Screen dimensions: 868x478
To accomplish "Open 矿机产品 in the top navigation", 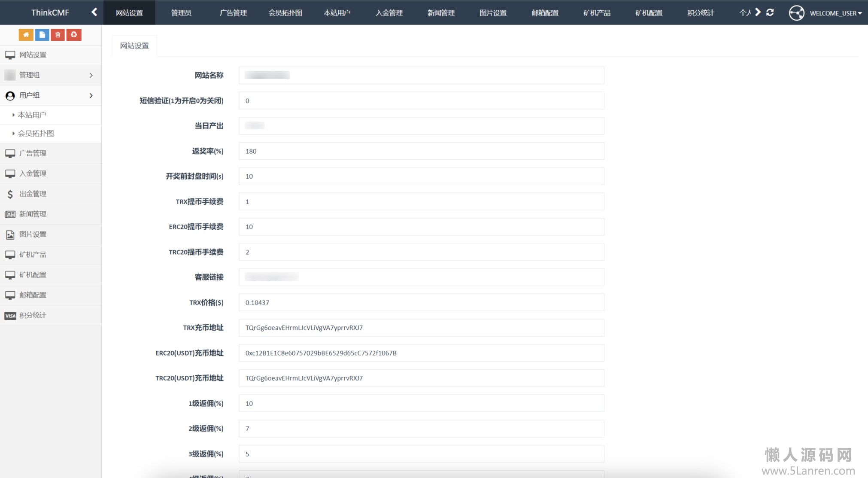I will pyautogui.click(x=597, y=13).
